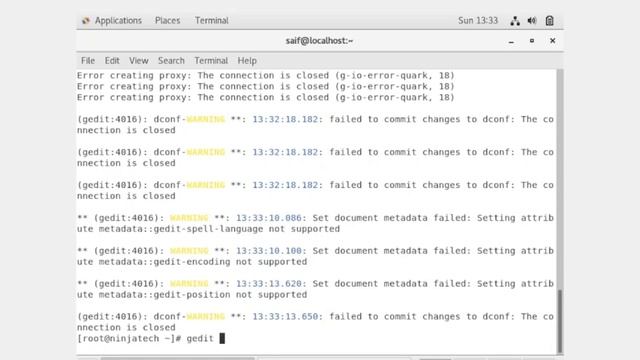Open the Applications menu in top bar

(118, 20)
